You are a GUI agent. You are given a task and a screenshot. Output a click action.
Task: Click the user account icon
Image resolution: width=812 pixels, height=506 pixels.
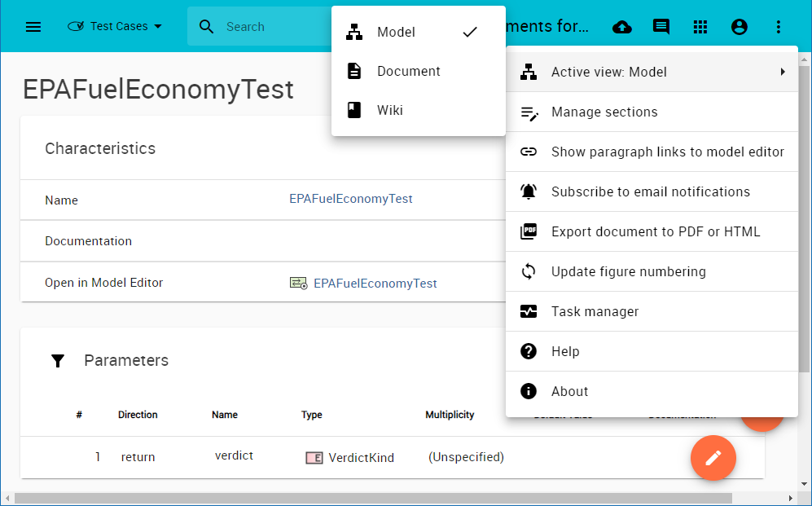point(740,27)
